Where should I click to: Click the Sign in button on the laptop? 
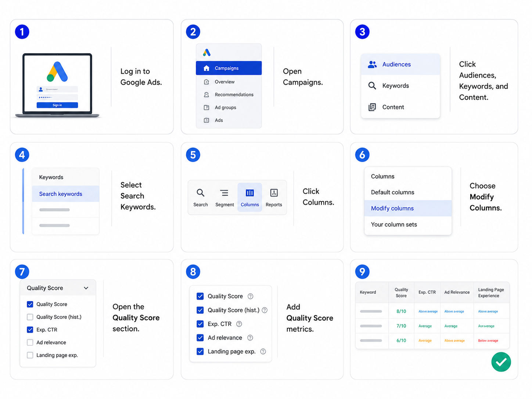(x=57, y=105)
